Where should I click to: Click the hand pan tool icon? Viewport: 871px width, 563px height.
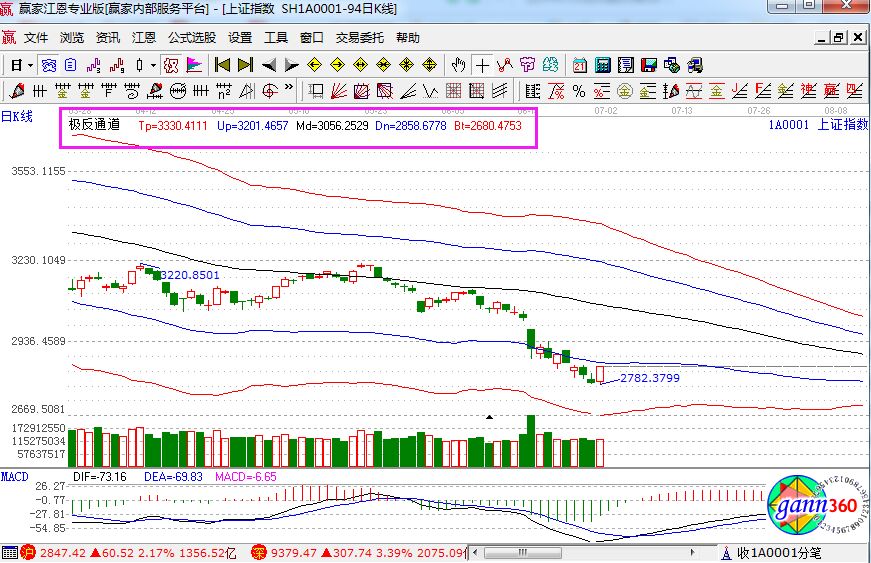tap(459, 65)
